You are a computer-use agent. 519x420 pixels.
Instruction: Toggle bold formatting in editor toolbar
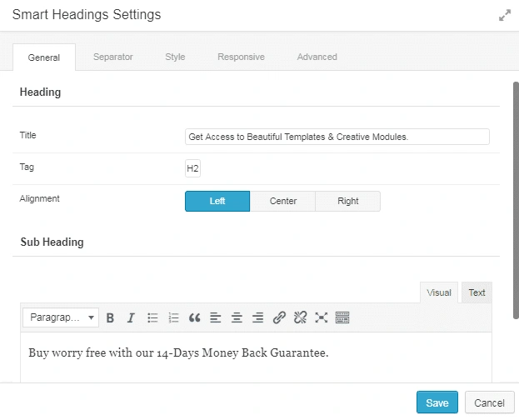point(110,317)
